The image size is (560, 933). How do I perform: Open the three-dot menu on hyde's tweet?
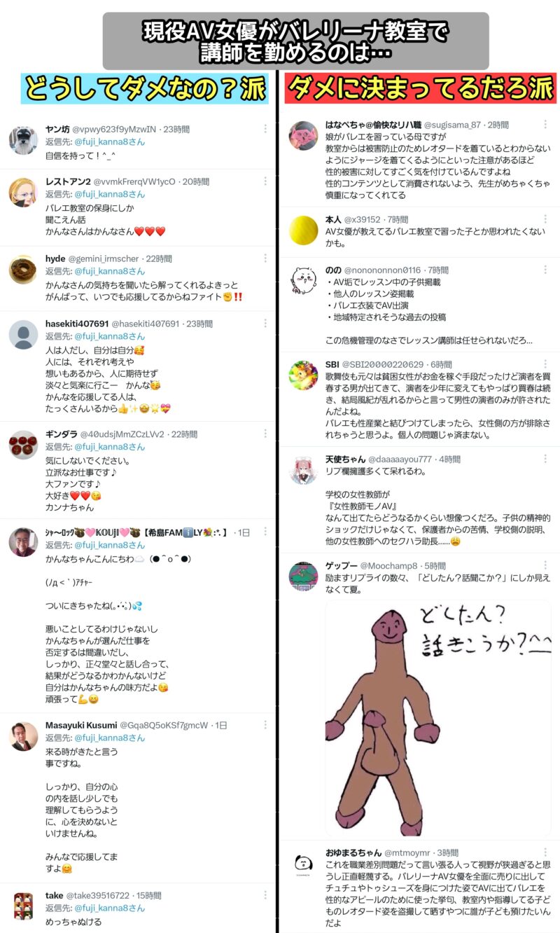click(265, 258)
